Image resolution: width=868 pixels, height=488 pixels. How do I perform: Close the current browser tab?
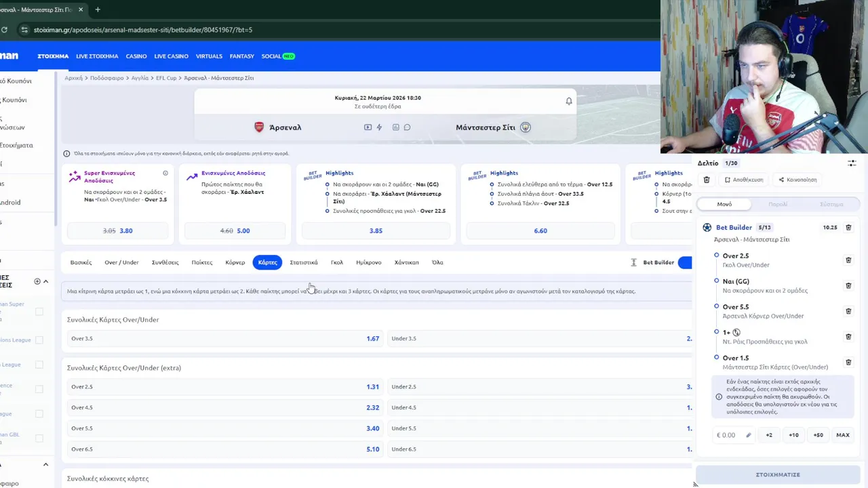81,9
